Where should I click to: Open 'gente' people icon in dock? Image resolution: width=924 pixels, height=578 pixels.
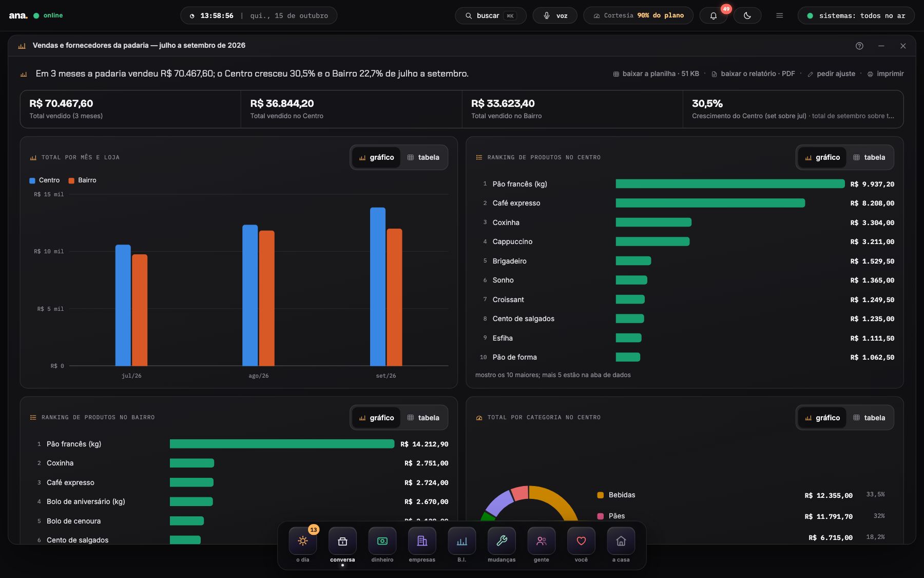tap(542, 541)
